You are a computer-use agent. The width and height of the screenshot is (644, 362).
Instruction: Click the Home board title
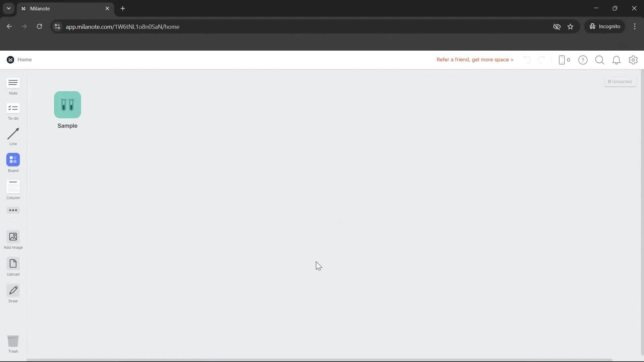pos(25,60)
